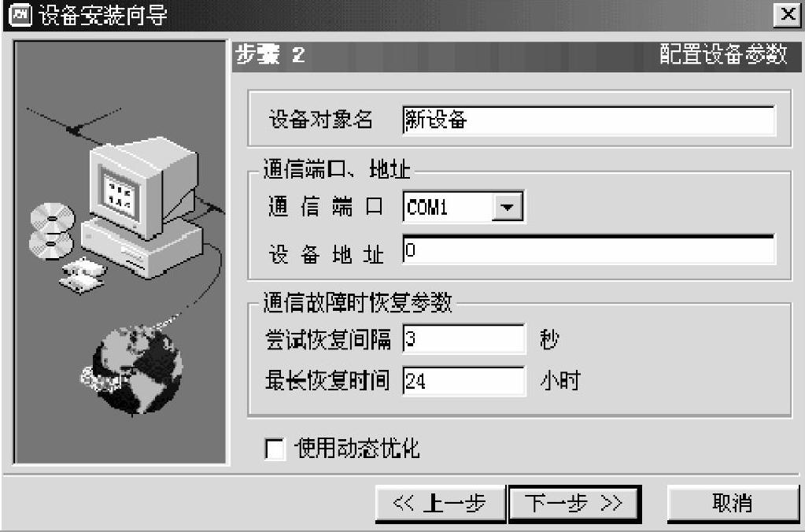Focus the 设备对象名 text field
The height and width of the screenshot is (532, 805).
tap(589, 120)
